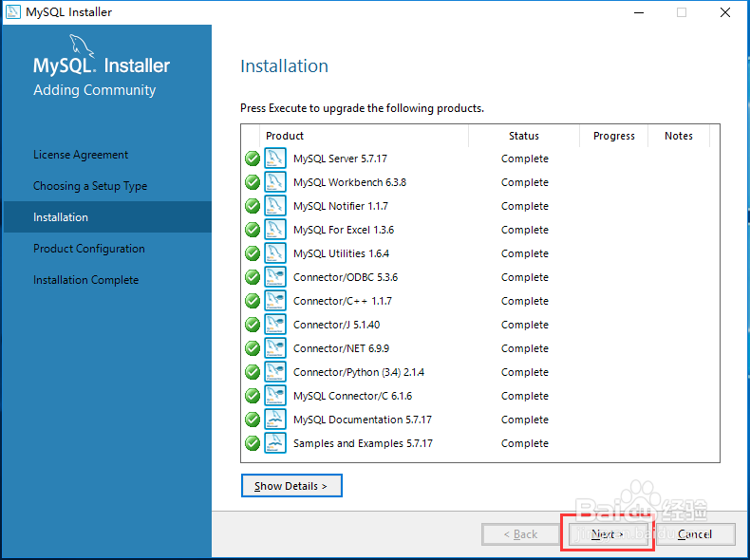The height and width of the screenshot is (560, 750).
Task: Click the Connector/ODBC 5.3.6 product icon
Action: 275,277
